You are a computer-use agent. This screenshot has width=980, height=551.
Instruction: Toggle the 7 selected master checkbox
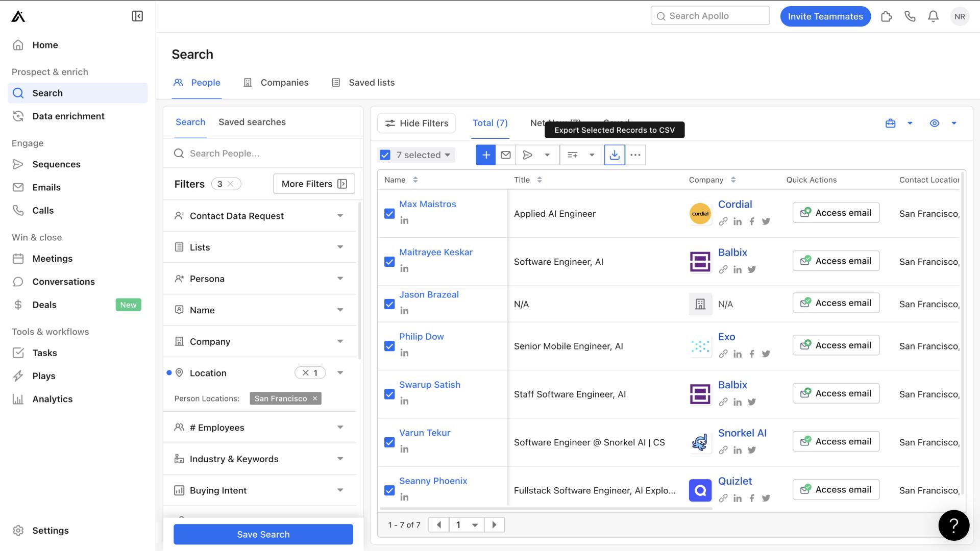(386, 155)
